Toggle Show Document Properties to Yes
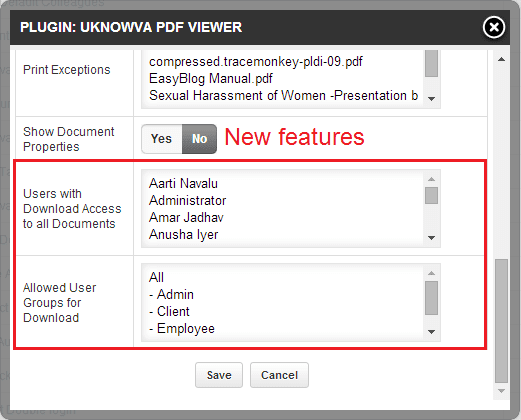521x420 pixels. point(162,139)
